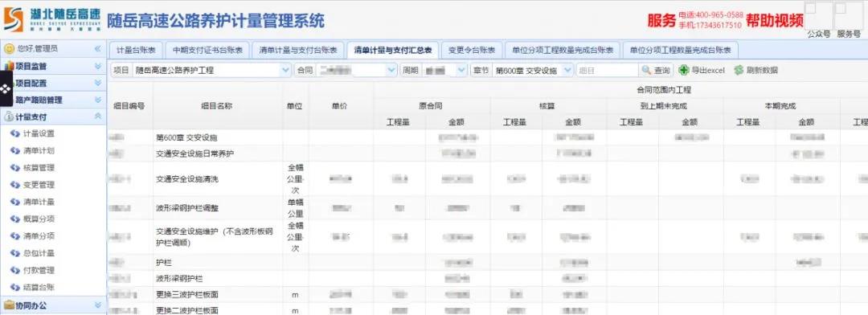Click the magnifier 查询 search button

click(x=656, y=70)
